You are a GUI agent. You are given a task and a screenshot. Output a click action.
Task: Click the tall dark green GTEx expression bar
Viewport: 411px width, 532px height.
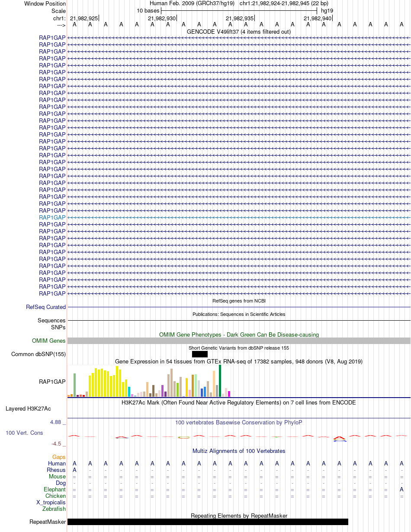(x=220, y=381)
